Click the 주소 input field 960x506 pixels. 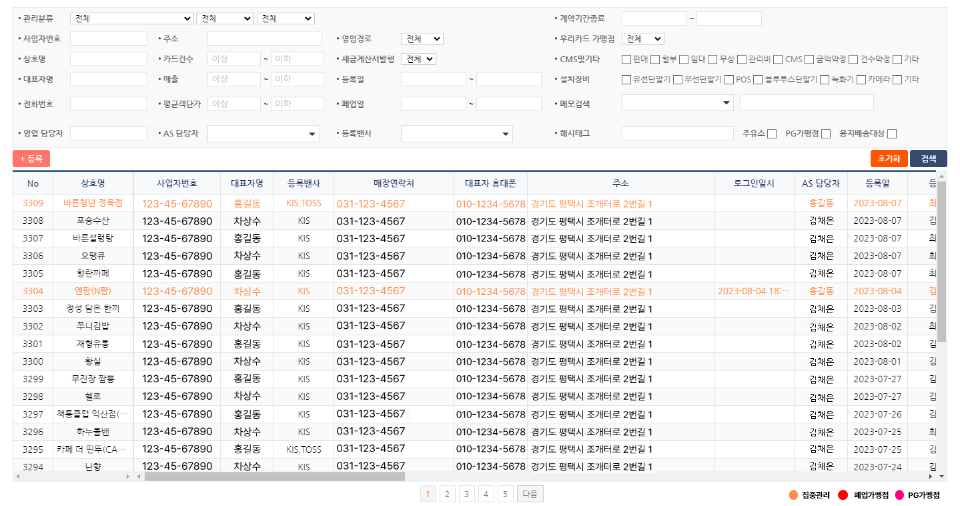click(x=264, y=39)
